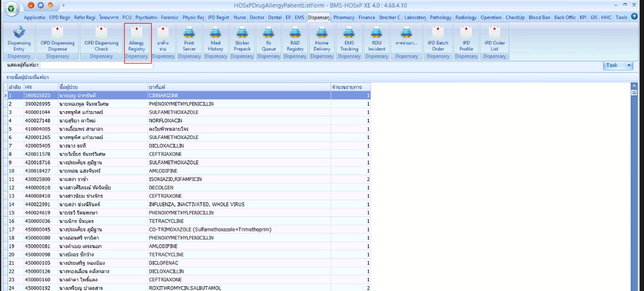The height and width of the screenshot is (291, 644).
Task: Select the Forensic tab
Action: [x=169, y=17]
